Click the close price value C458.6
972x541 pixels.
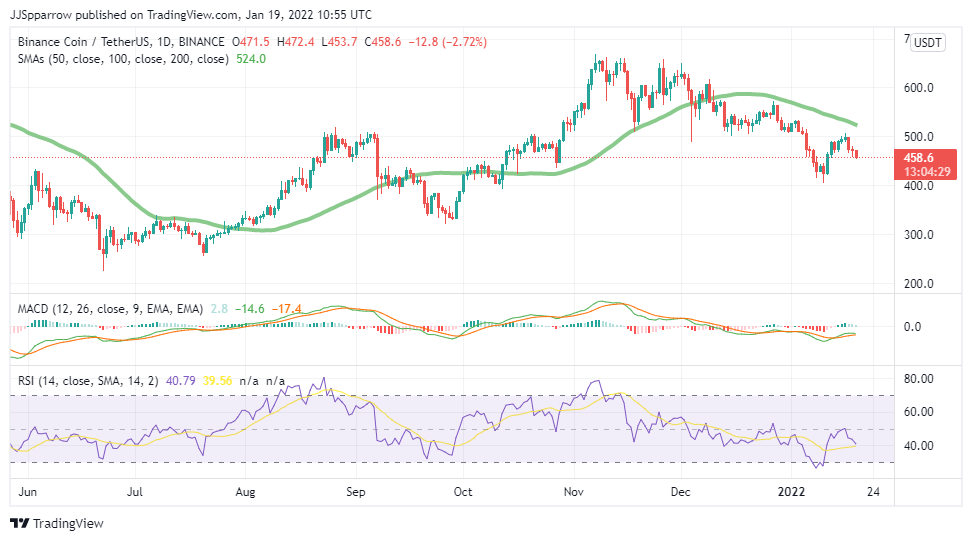(x=382, y=42)
